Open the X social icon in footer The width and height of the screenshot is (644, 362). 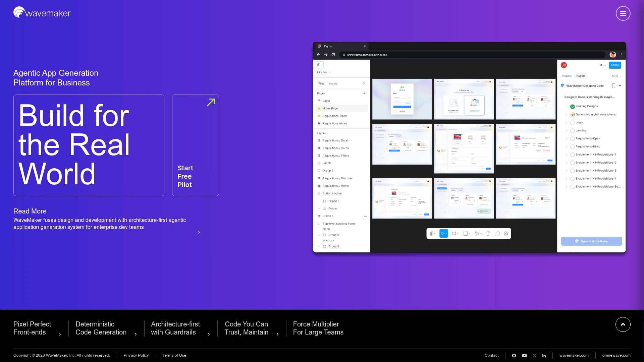pos(535,356)
